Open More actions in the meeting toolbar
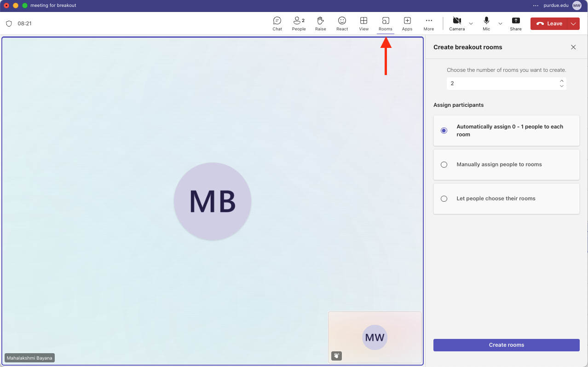Screen dimensions: 588x367 point(428,23)
